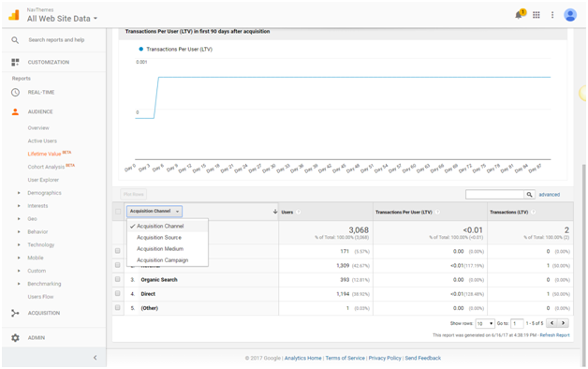The height and width of the screenshot is (369, 588).
Task: Open the All Web Site Data view selector
Action: point(62,19)
